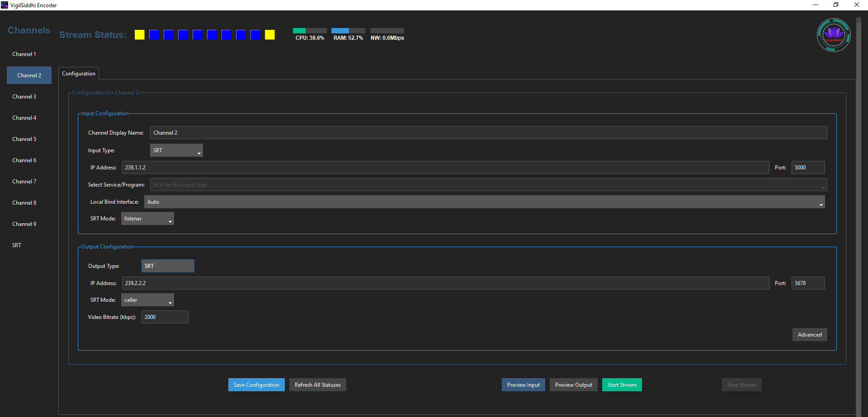
Task: Select Channel 5 in the sidebar
Action: pyautogui.click(x=24, y=139)
